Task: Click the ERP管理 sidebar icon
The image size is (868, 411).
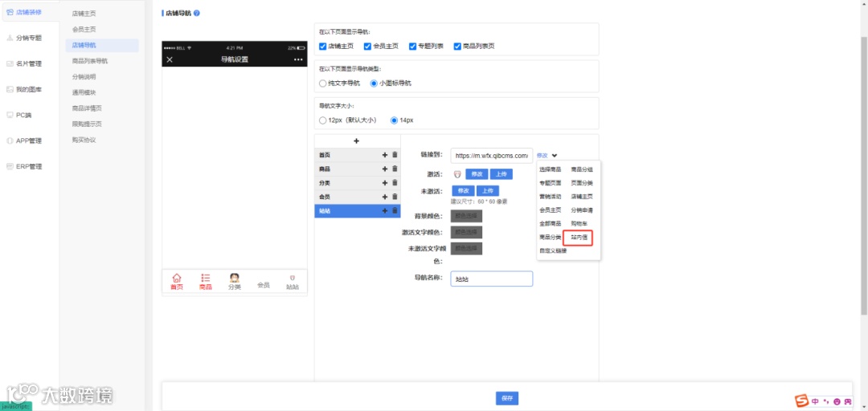Action: coord(10,166)
